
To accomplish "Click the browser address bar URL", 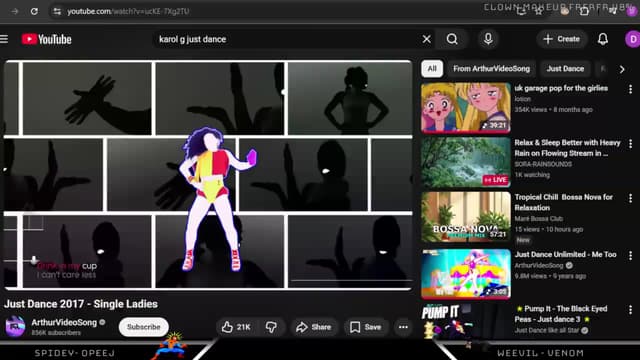I will point(128,11).
